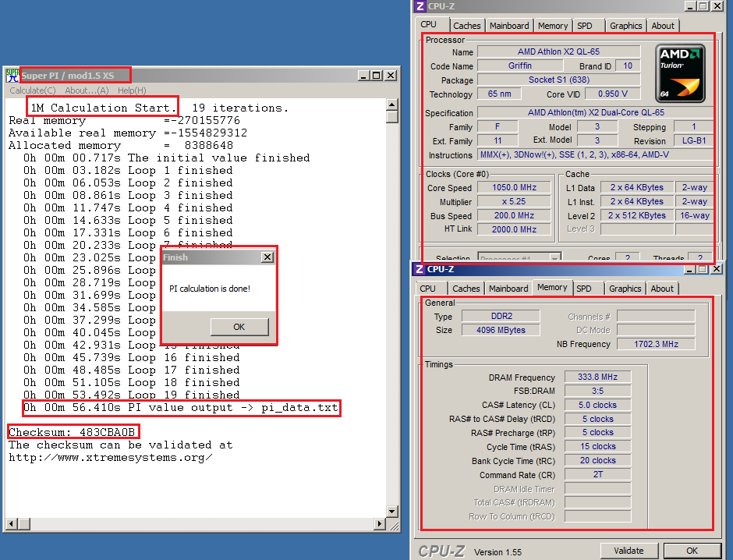733x560 pixels.
Task: Click the Super PI horizontal scrollbar left arrow
Action: 12,524
